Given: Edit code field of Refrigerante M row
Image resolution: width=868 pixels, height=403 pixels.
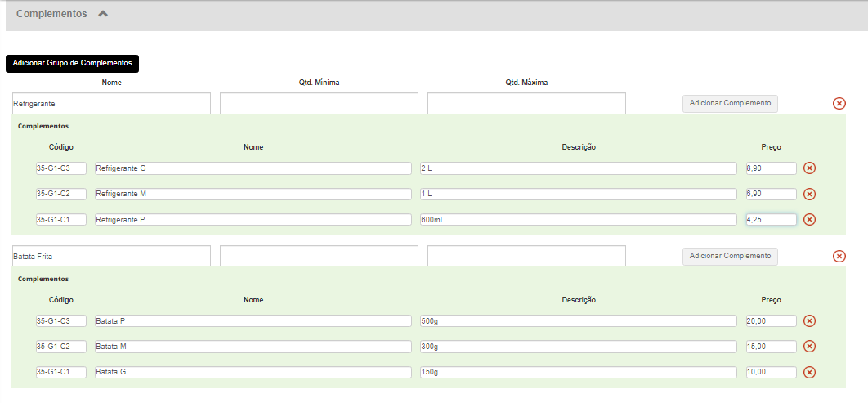Looking at the screenshot, I should 61,194.
